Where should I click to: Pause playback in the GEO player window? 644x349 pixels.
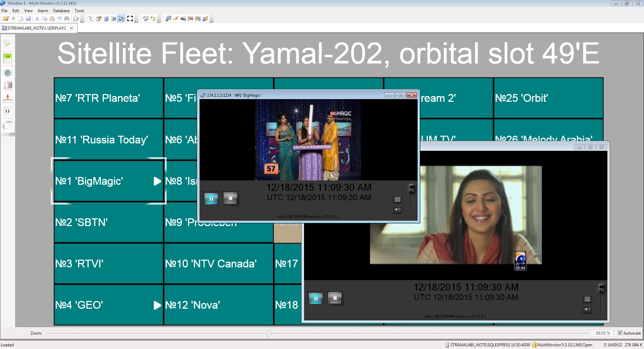pos(315,299)
